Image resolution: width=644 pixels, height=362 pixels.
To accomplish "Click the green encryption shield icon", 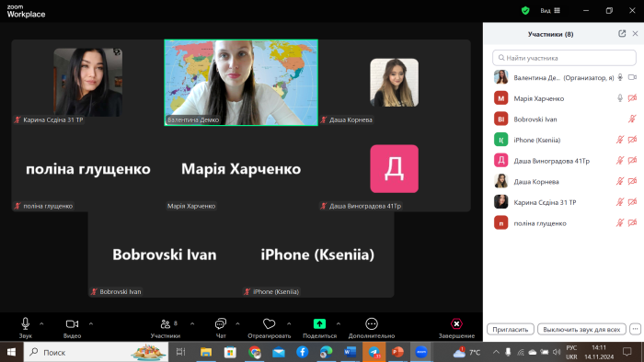I will (525, 11).
